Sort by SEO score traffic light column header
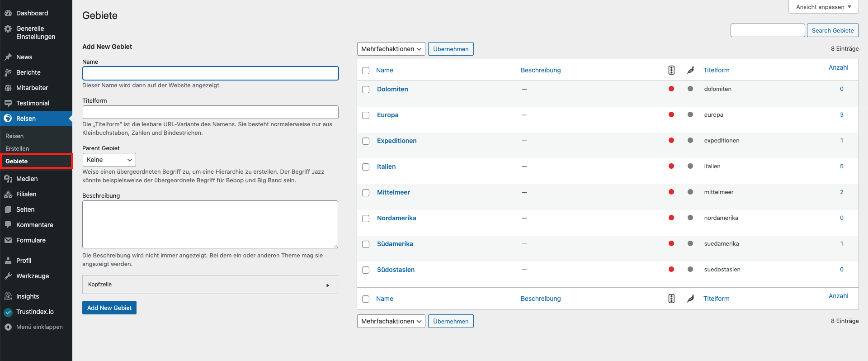This screenshot has height=361, width=868. [x=671, y=70]
